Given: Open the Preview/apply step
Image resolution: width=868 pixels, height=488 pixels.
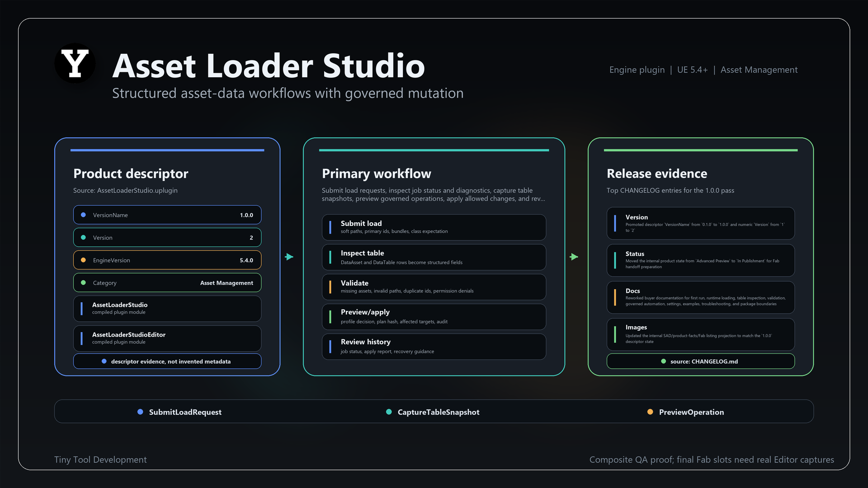Looking at the screenshot, I should pyautogui.click(x=434, y=317).
